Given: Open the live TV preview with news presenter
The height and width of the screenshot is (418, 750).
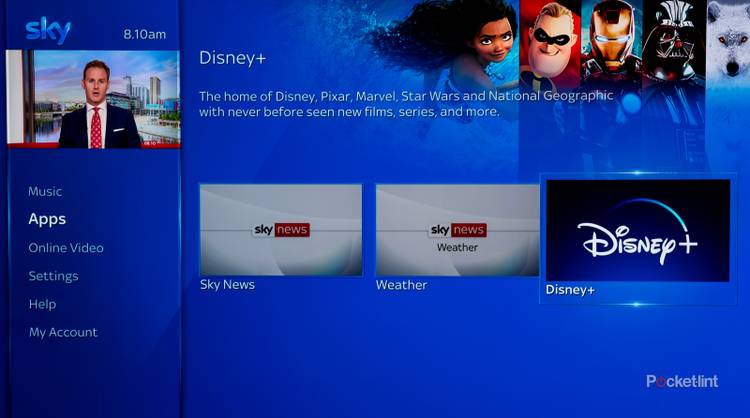Looking at the screenshot, I should 93,99.
